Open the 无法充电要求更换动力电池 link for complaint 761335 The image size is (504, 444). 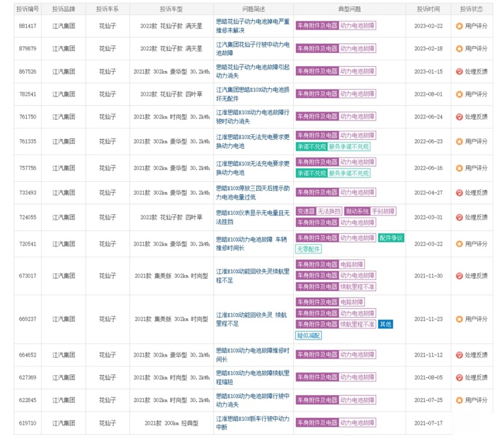(253, 141)
